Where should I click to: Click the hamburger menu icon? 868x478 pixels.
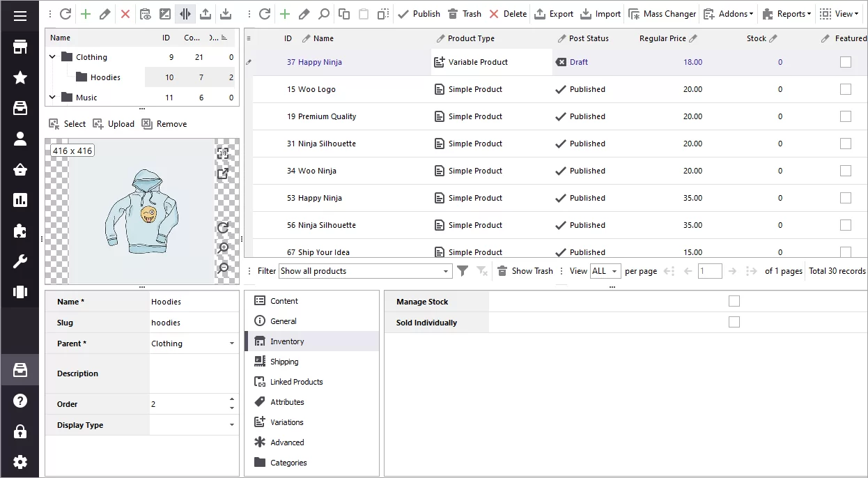point(20,15)
